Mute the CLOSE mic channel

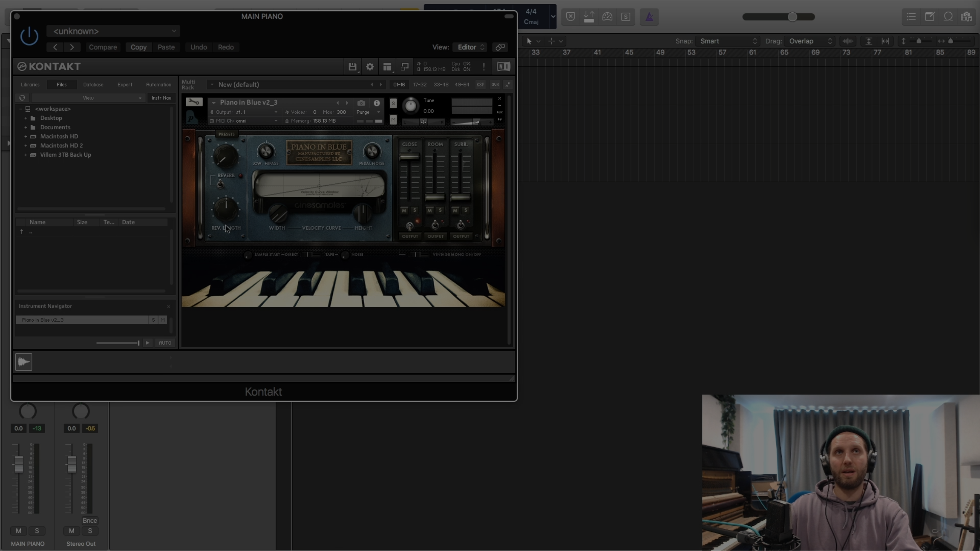(404, 211)
